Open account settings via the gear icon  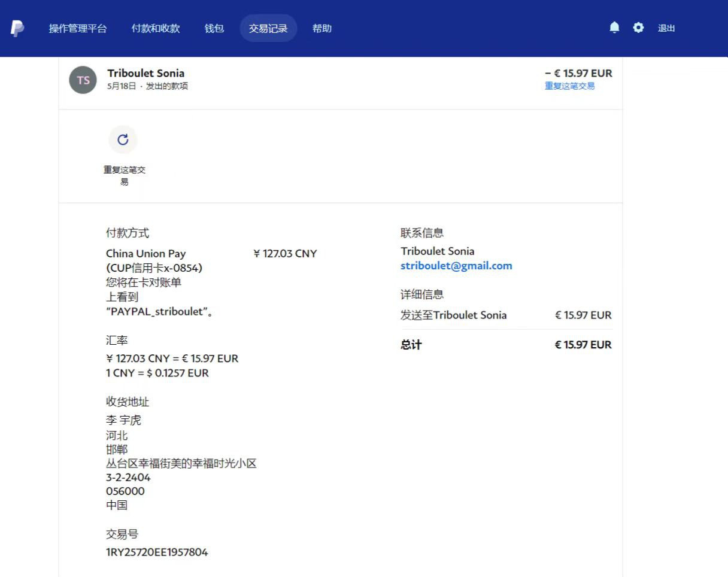(x=638, y=28)
